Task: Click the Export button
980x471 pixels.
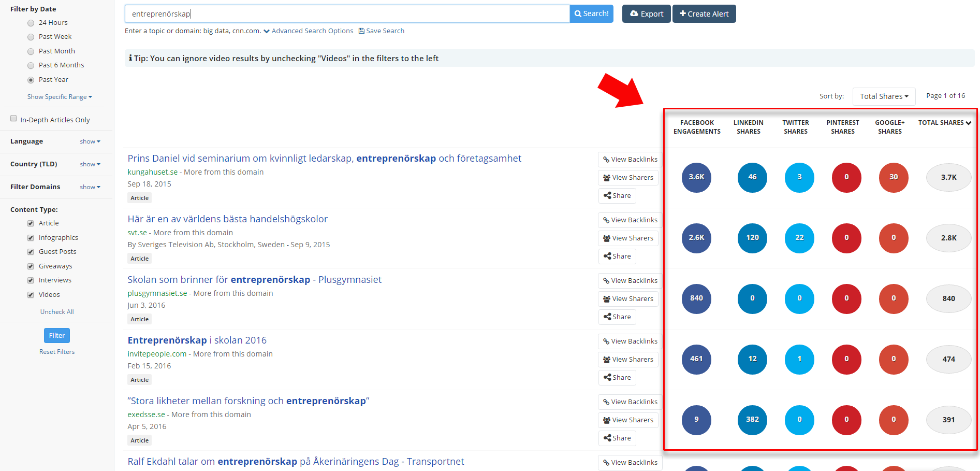Action: point(646,14)
